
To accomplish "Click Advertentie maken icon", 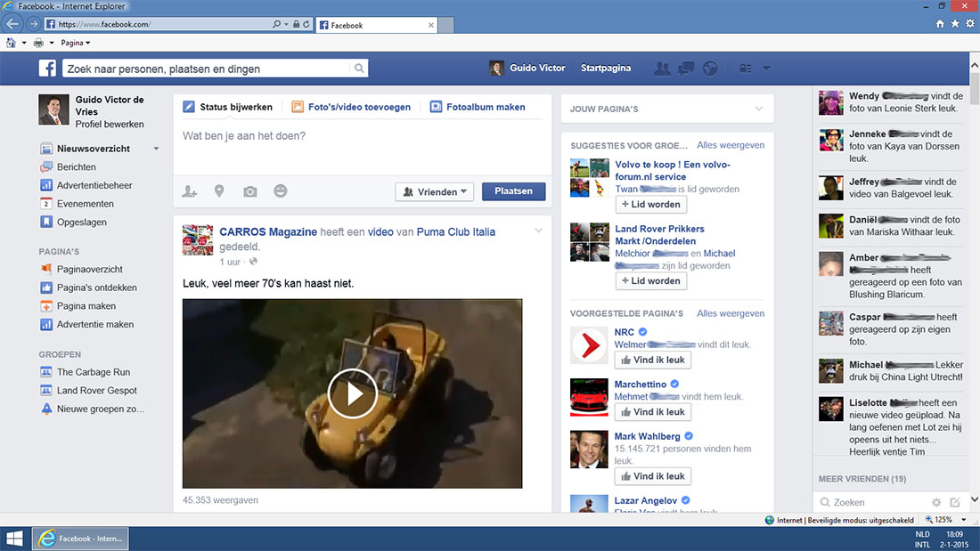I will point(46,324).
